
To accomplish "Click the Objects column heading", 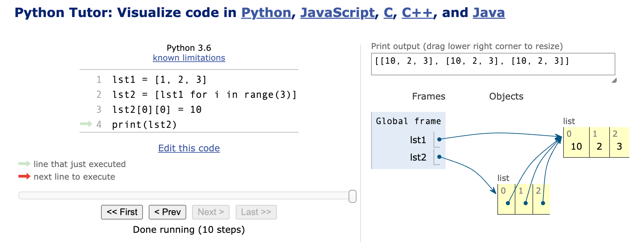I will tap(506, 96).
